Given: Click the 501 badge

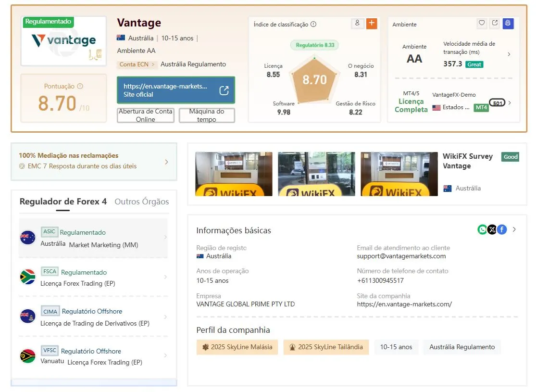Looking at the screenshot, I should (x=498, y=102).
